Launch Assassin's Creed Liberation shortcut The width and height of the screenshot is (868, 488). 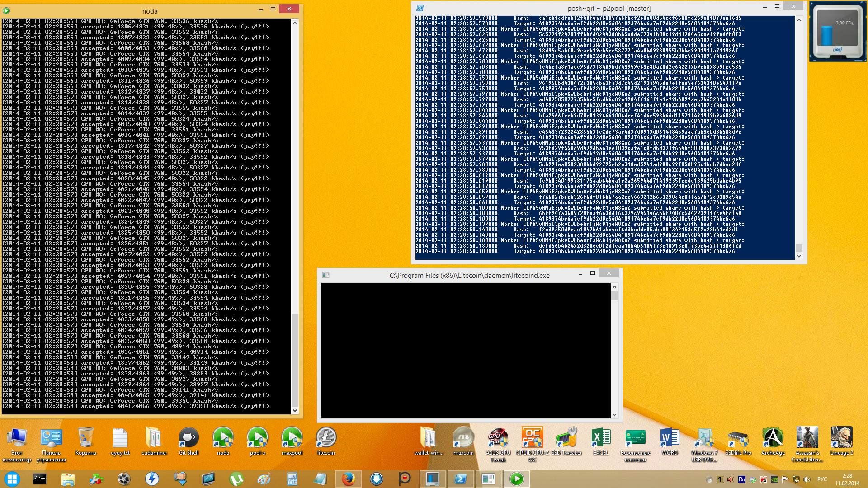(807, 445)
